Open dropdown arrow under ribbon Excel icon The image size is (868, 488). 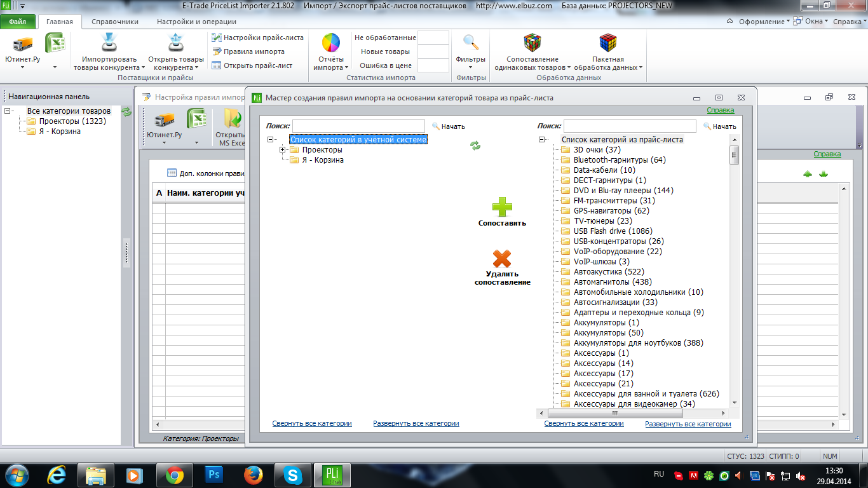pos(55,67)
